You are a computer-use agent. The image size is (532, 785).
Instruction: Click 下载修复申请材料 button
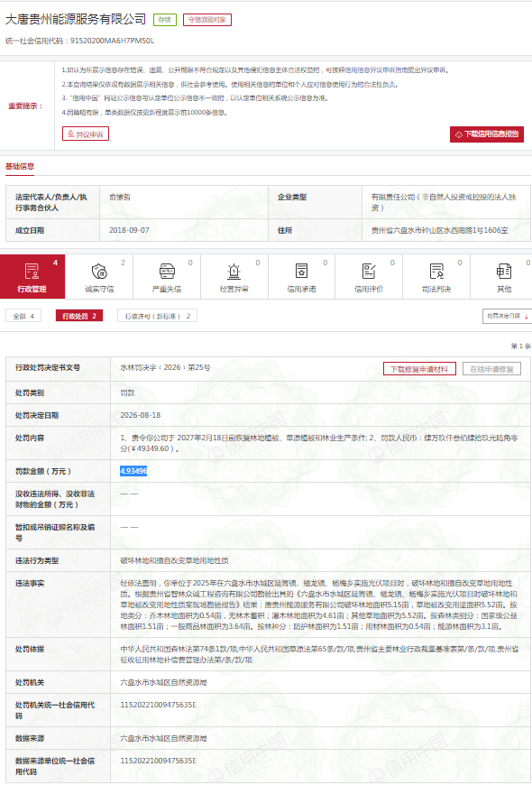tap(419, 369)
